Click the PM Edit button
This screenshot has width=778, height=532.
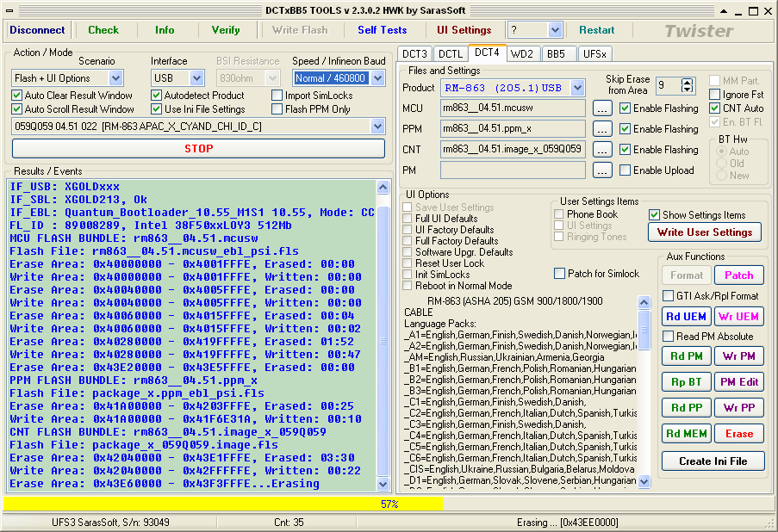coord(739,381)
